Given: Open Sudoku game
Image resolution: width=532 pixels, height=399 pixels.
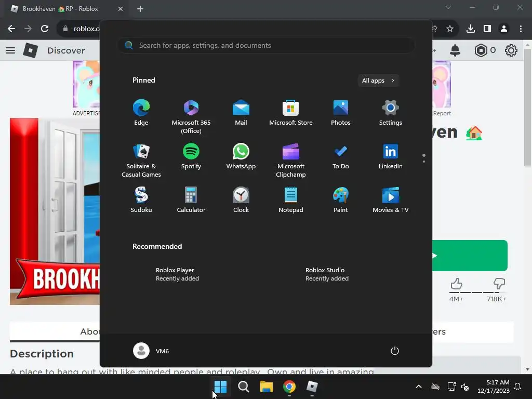Looking at the screenshot, I should tap(141, 200).
